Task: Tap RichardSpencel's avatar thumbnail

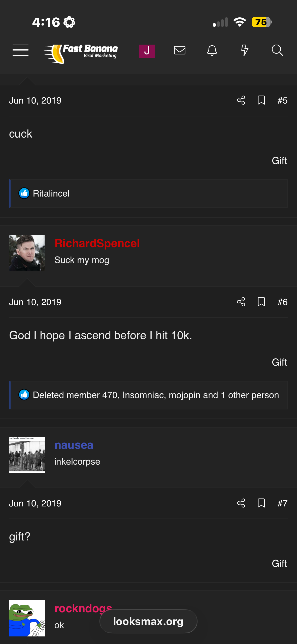Action: click(27, 253)
